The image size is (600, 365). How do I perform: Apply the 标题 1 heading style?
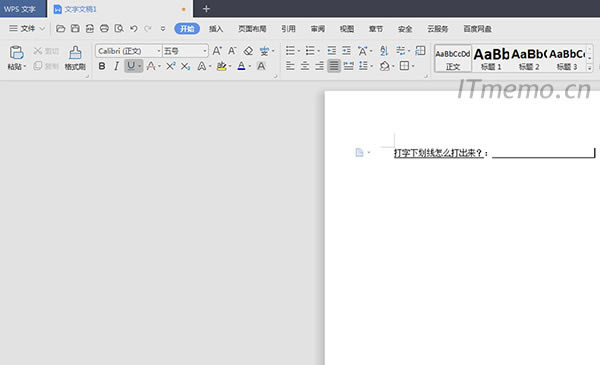tap(491, 59)
